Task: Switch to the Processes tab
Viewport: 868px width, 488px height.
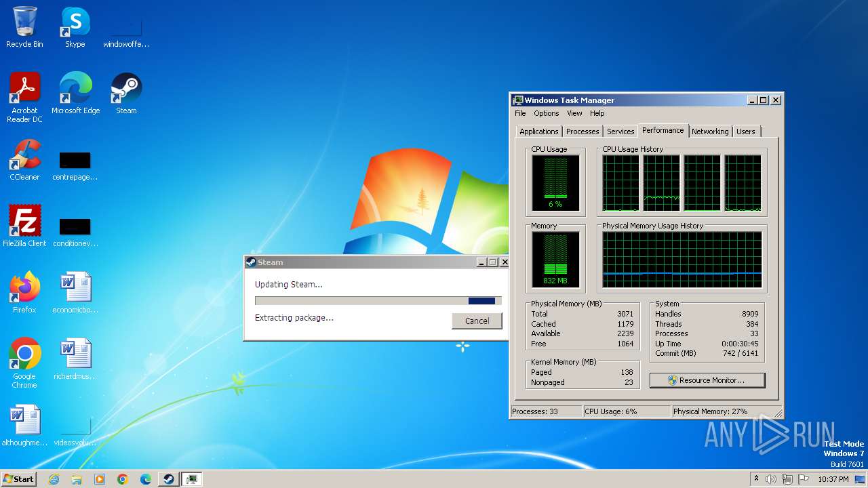Action: 583,131
